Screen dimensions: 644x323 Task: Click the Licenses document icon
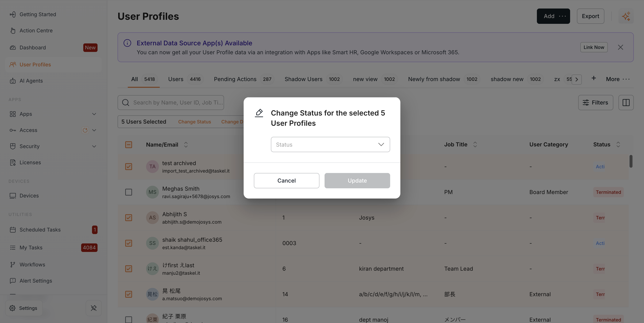click(x=13, y=162)
